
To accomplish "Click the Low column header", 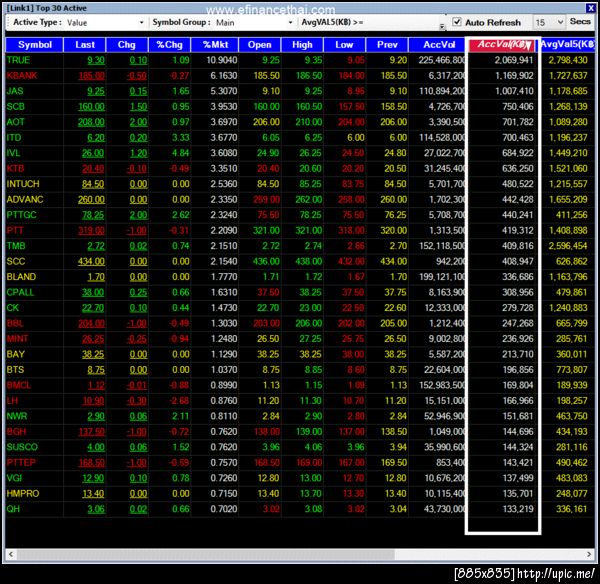I will tap(344, 45).
